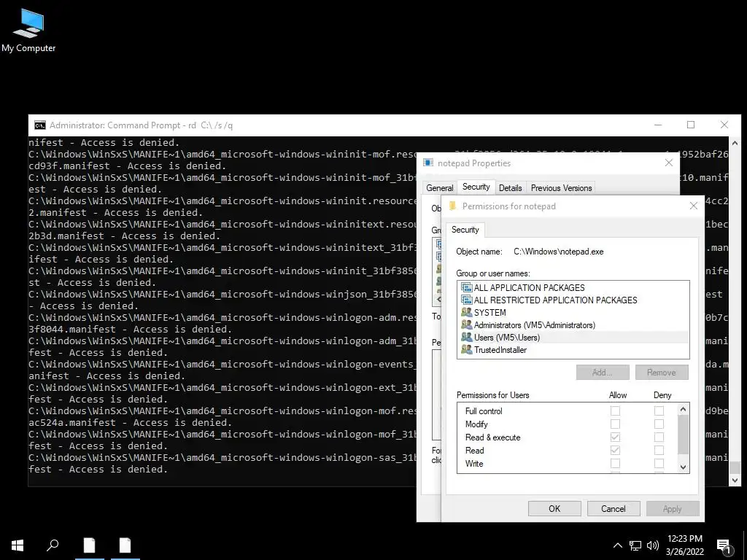This screenshot has width=747, height=560.
Task: Click the Remove button
Action: point(662,373)
